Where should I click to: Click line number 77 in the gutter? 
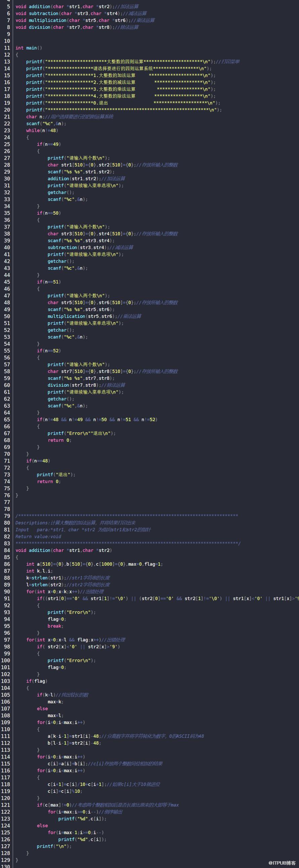7,502
